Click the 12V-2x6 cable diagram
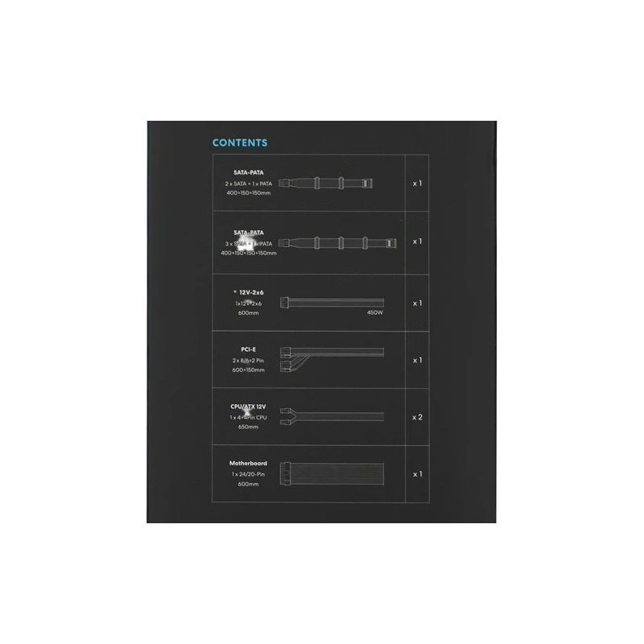 pos(332,303)
